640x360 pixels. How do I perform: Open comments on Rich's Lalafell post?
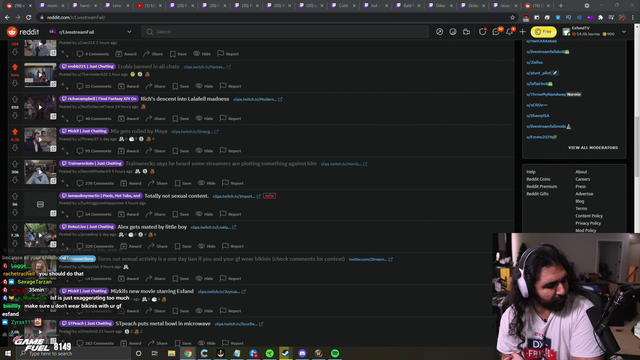coord(94,118)
